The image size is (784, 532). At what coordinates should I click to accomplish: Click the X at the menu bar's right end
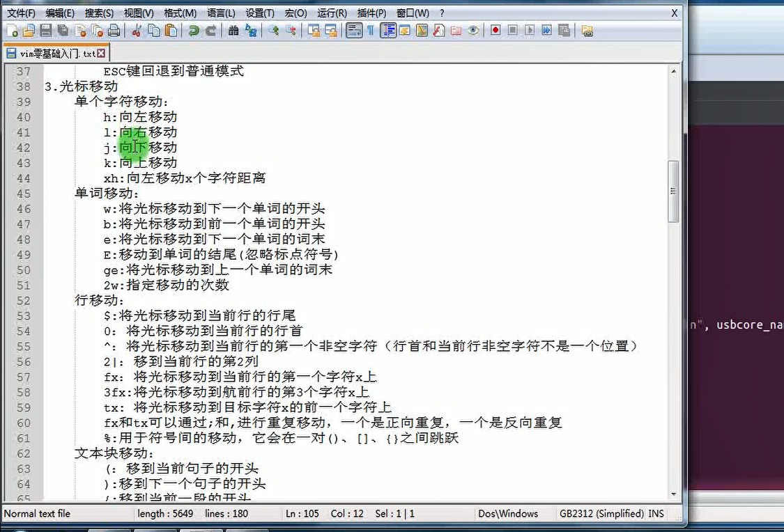[674, 13]
